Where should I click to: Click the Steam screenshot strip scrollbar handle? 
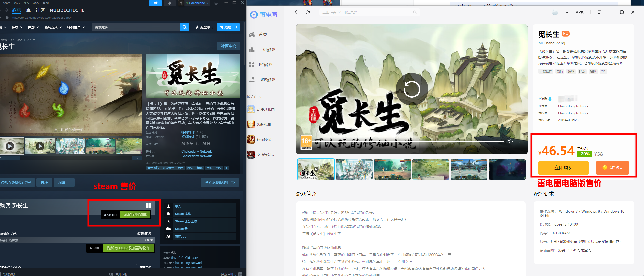click(13, 158)
